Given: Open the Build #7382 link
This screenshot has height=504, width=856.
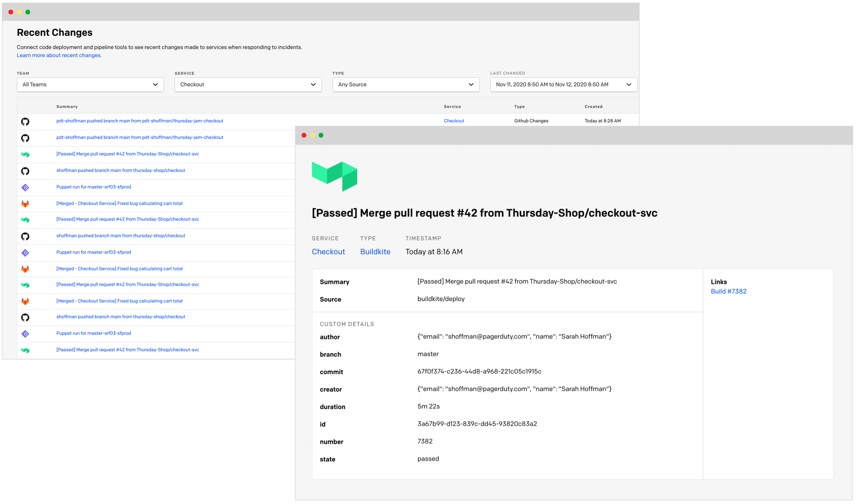Looking at the screenshot, I should coord(728,291).
